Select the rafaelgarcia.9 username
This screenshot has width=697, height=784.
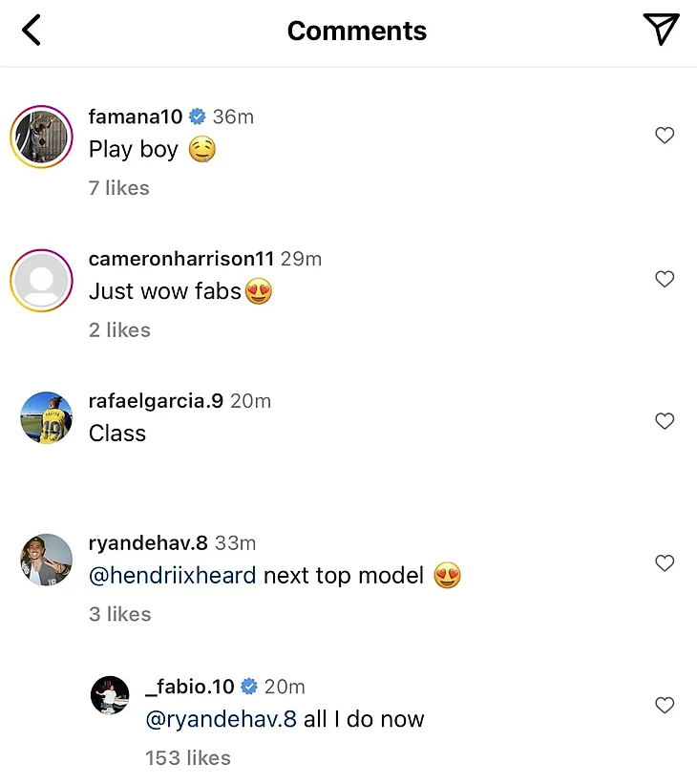156,401
